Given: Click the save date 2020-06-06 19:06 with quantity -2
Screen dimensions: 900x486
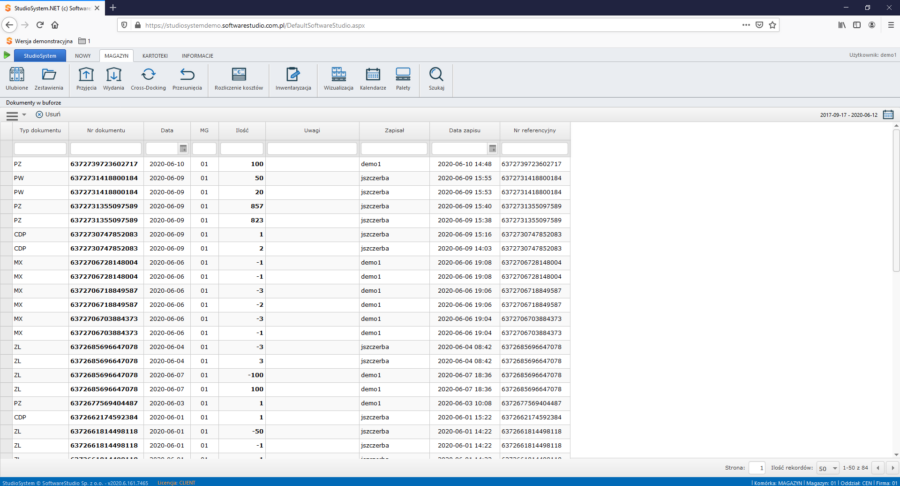Looking at the screenshot, I should pos(464,305).
